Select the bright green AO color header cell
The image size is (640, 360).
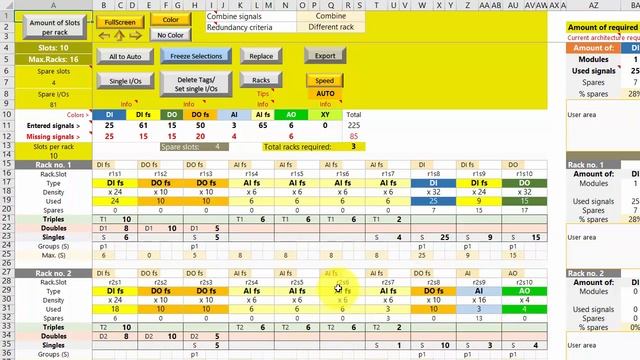coord(291,115)
